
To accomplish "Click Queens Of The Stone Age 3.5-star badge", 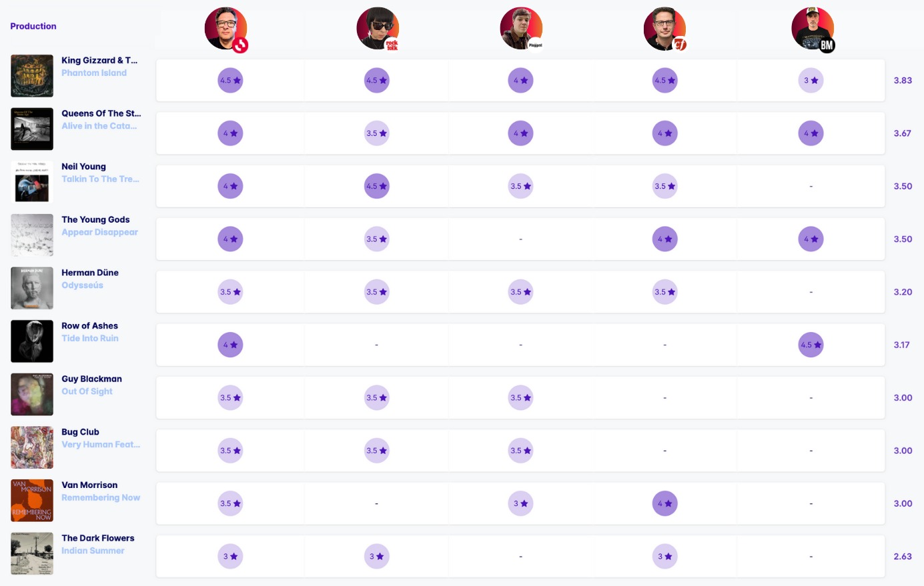I will [x=376, y=133].
